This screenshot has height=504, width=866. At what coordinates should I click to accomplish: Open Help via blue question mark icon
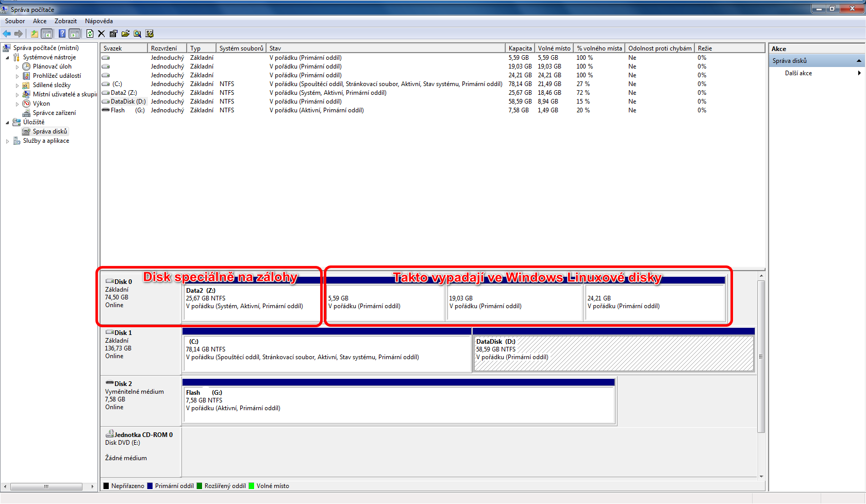(x=62, y=33)
